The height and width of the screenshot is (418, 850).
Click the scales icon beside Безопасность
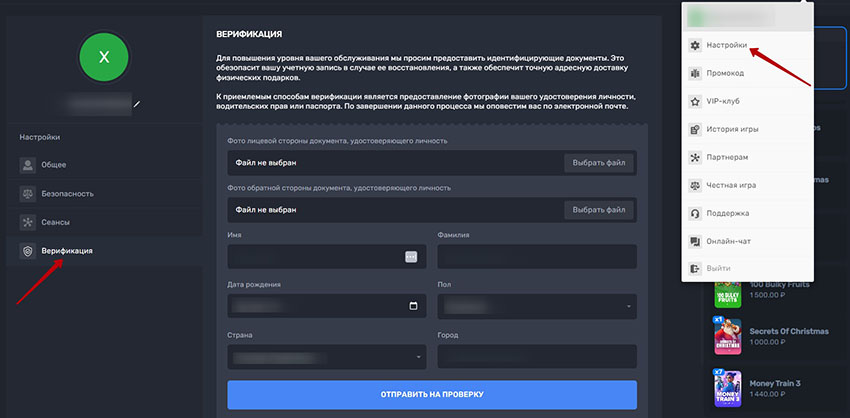pos(28,194)
